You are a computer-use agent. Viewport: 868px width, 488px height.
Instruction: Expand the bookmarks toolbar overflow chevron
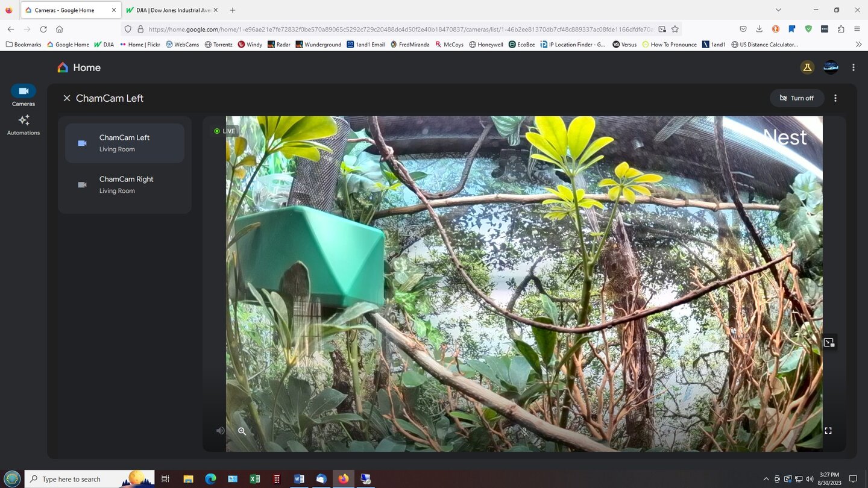(x=858, y=45)
